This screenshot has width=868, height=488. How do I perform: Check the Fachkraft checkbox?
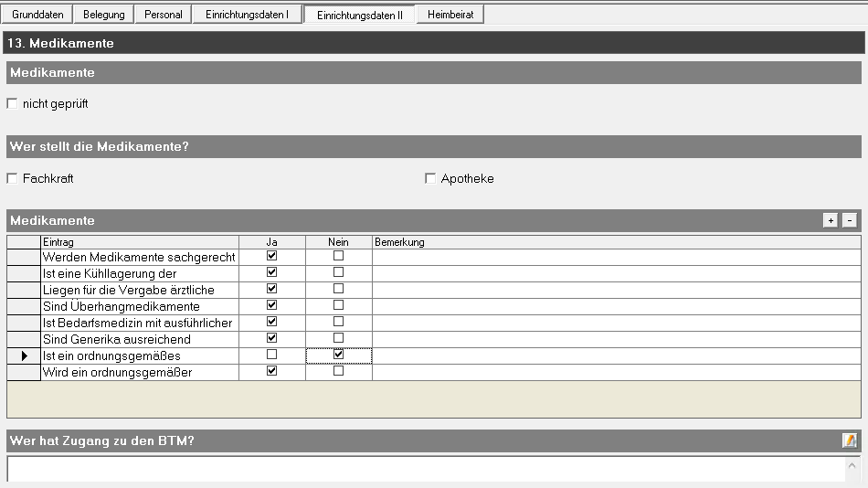pos(12,179)
